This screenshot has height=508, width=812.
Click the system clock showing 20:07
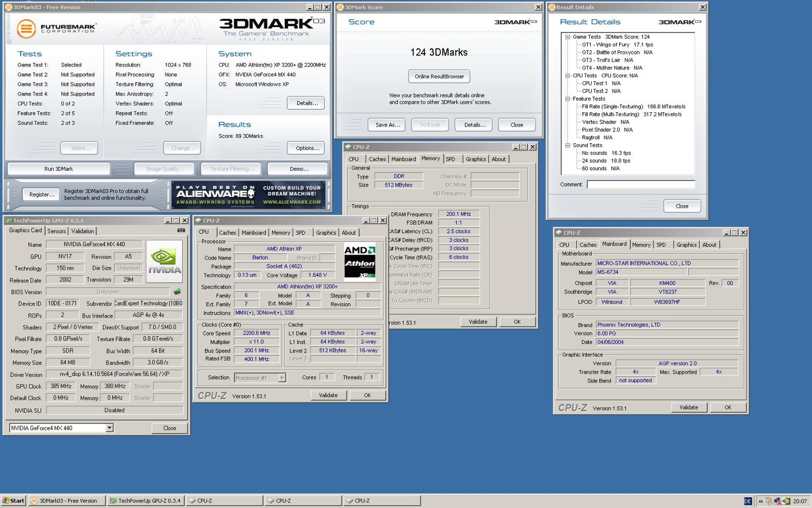[x=800, y=501]
